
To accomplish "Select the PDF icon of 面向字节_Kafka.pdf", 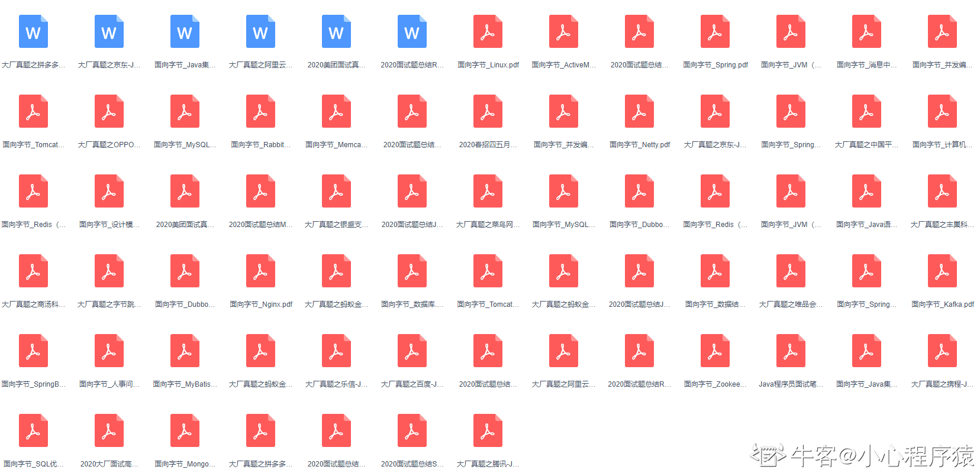I will 942,271.
